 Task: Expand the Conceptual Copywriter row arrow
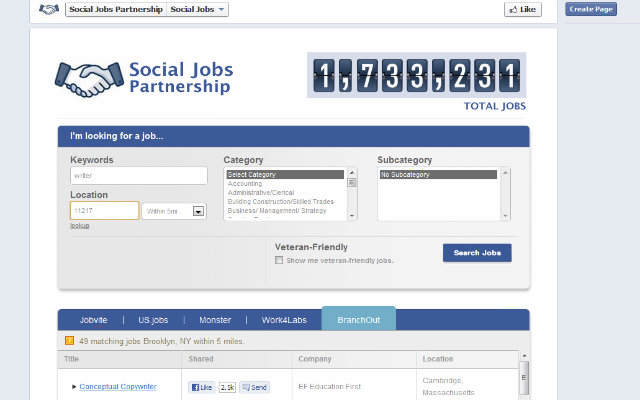74,387
